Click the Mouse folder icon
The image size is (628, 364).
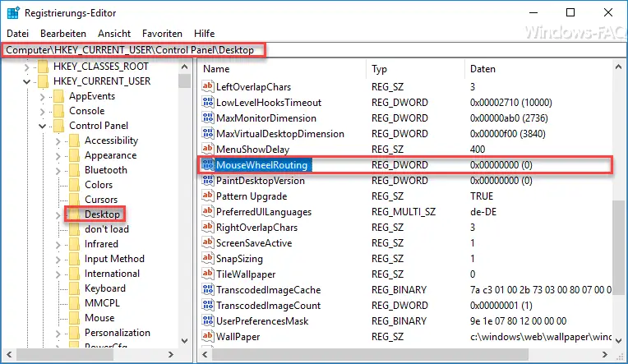coord(75,318)
